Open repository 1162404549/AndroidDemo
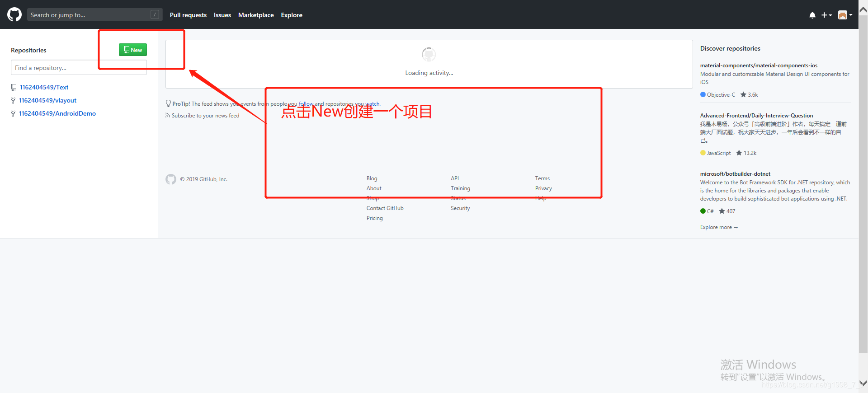The height and width of the screenshot is (393, 868). tap(57, 113)
